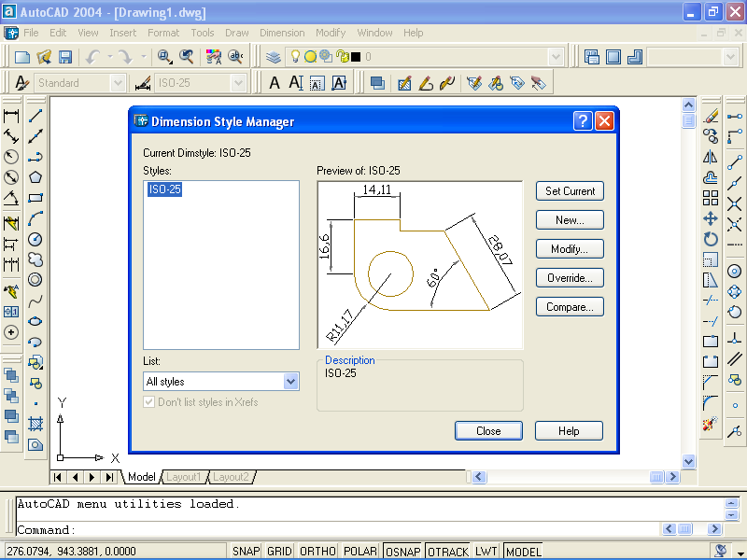Click the Modify... button

tap(570, 249)
